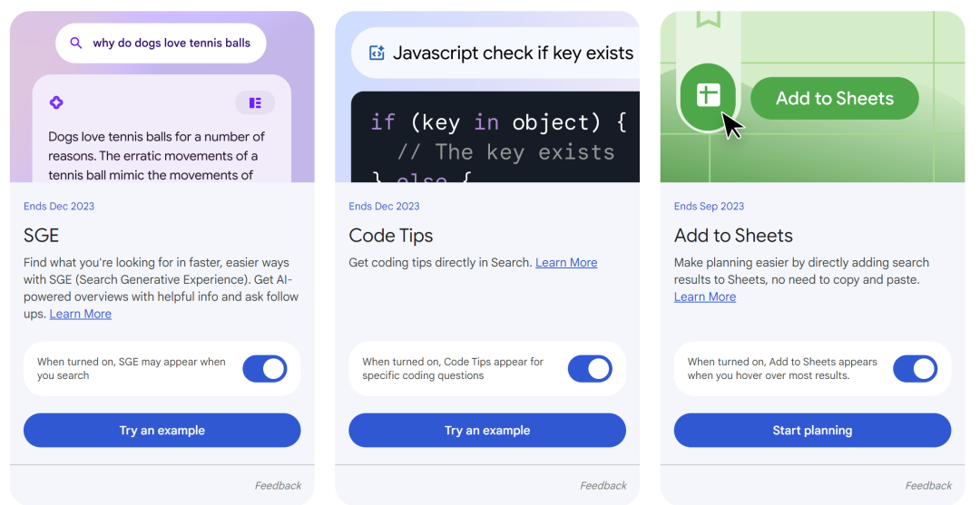The height and width of the screenshot is (505, 980).
Task: Click the bookmark icon above Sheets icon
Action: (x=708, y=19)
